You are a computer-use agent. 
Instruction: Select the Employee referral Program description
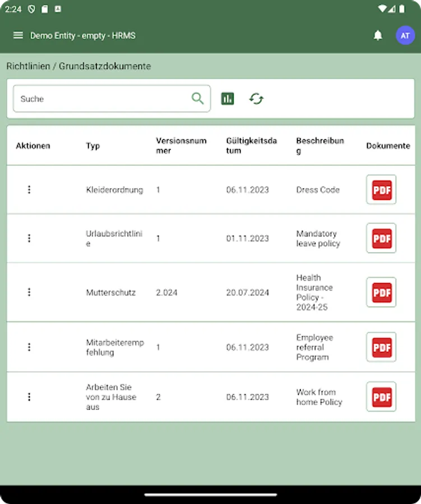point(315,347)
